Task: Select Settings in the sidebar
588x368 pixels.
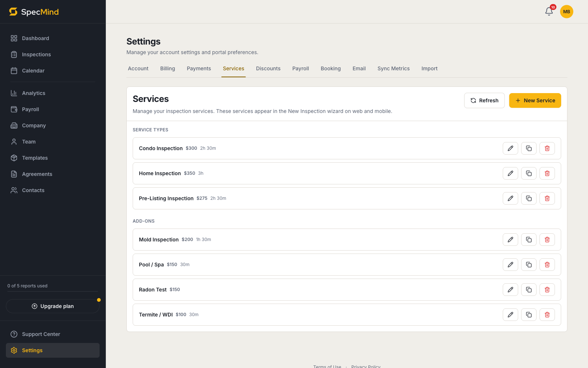Action: 53,350
